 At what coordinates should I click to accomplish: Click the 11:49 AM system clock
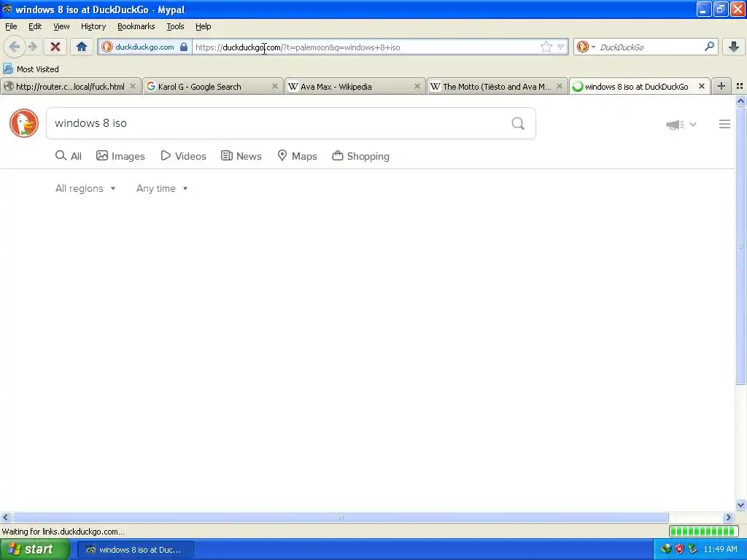point(720,549)
